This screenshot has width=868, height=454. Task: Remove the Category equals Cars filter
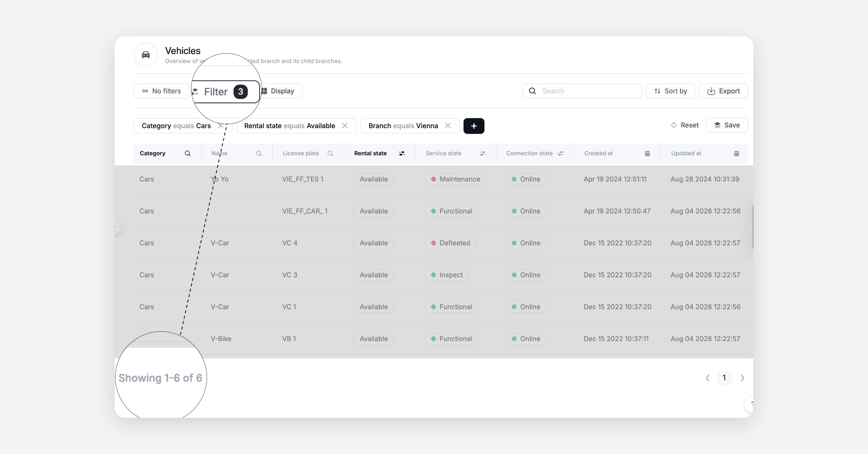[220, 126]
